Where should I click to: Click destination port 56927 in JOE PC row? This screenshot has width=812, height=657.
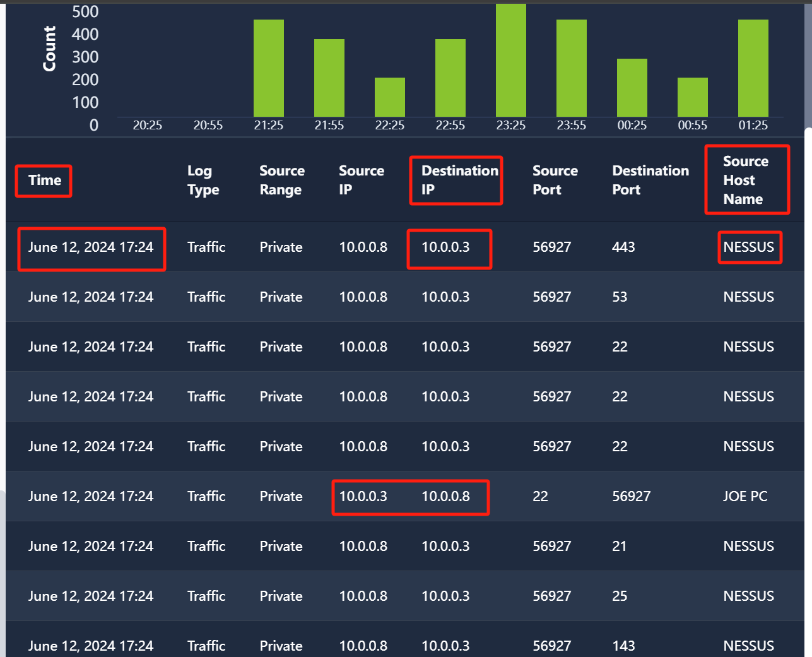632,497
